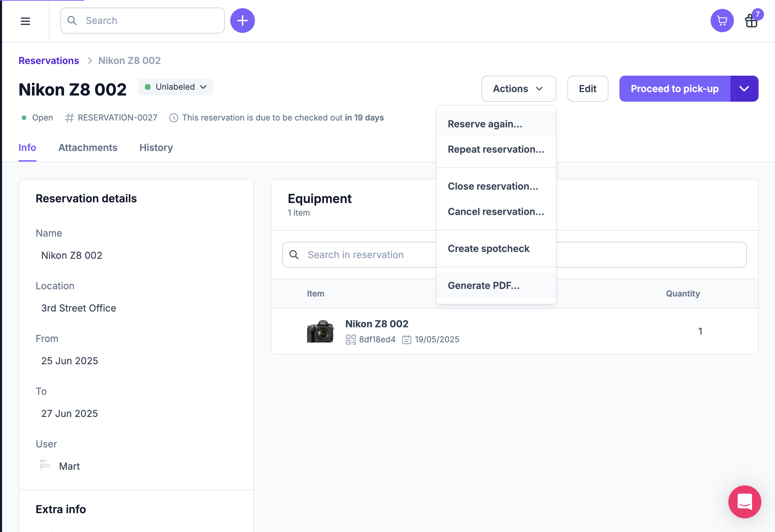
Task: Expand the arrow beside Proceed to pick-up
Action: [744, 89]
